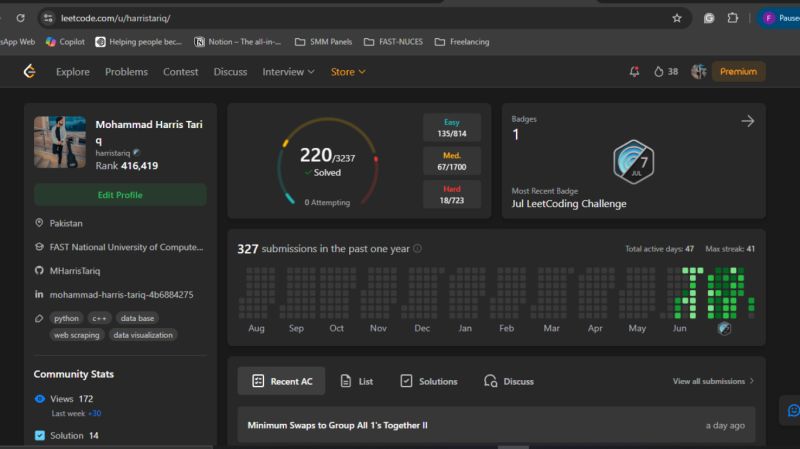Click the Edit Profile button
This screenshot has width=800, height=449.
120,195
